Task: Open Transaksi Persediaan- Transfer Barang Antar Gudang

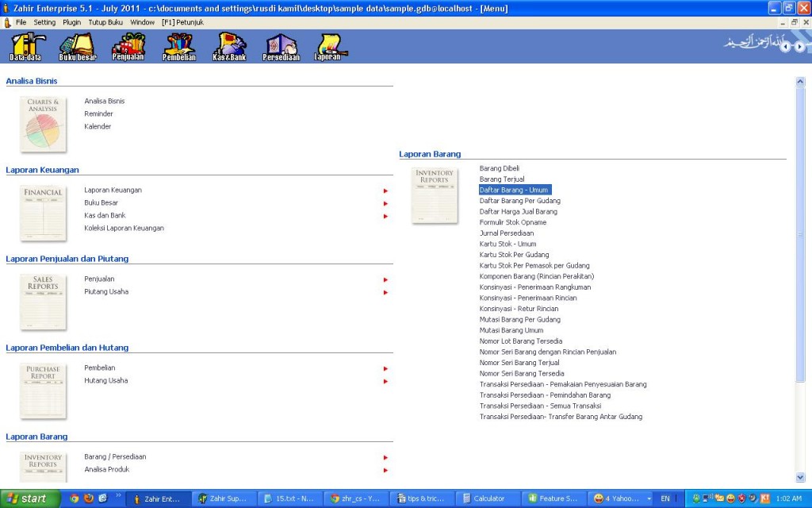Action: [x=561, y=417]
